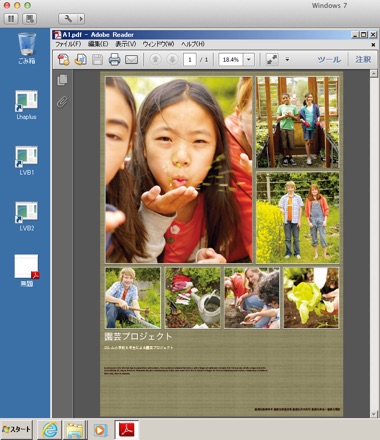Screen dimensions: 380x440
Task: Expand the wrench menu arrow
Action: (x=81, y=19)
